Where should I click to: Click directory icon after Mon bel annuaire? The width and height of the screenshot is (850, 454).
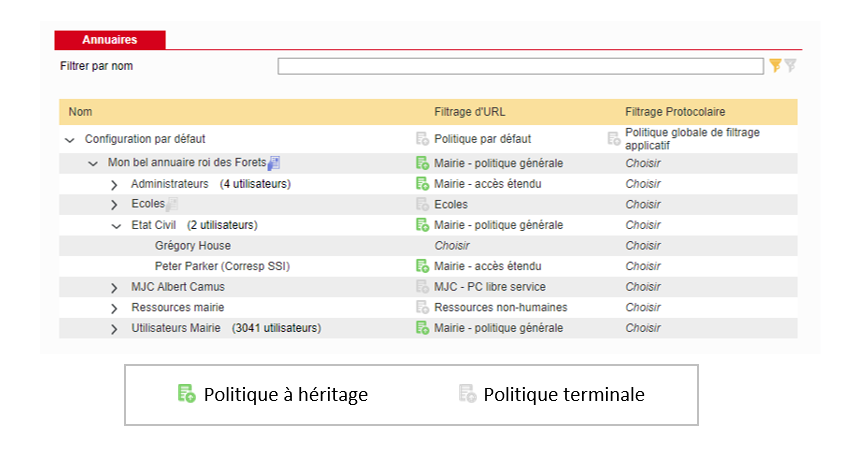275,163
